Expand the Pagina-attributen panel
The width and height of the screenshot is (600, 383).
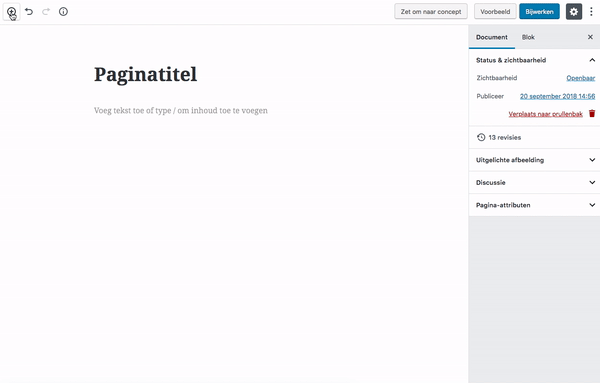534,205
